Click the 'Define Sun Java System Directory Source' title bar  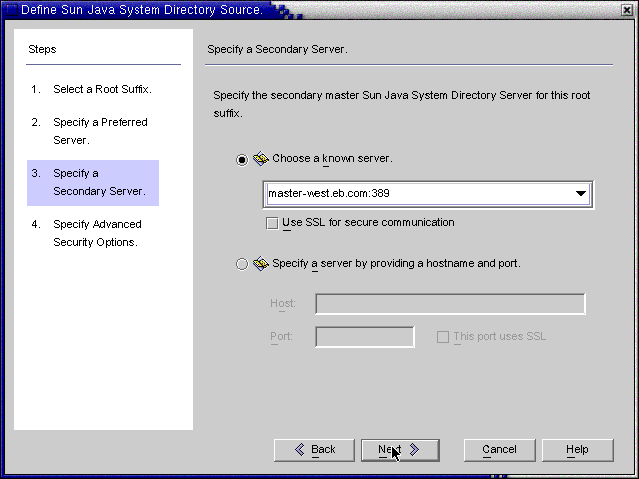[x=142, y=9]
